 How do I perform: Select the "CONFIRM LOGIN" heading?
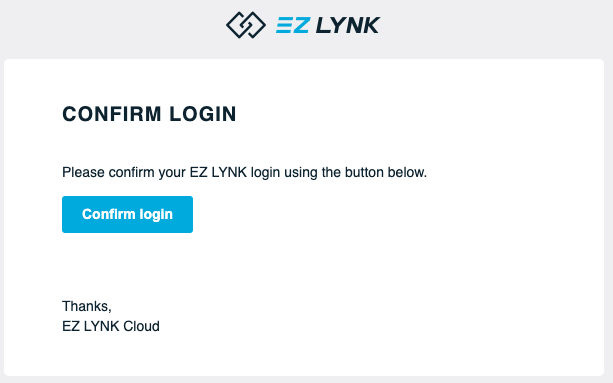click(x=149, y=114)
